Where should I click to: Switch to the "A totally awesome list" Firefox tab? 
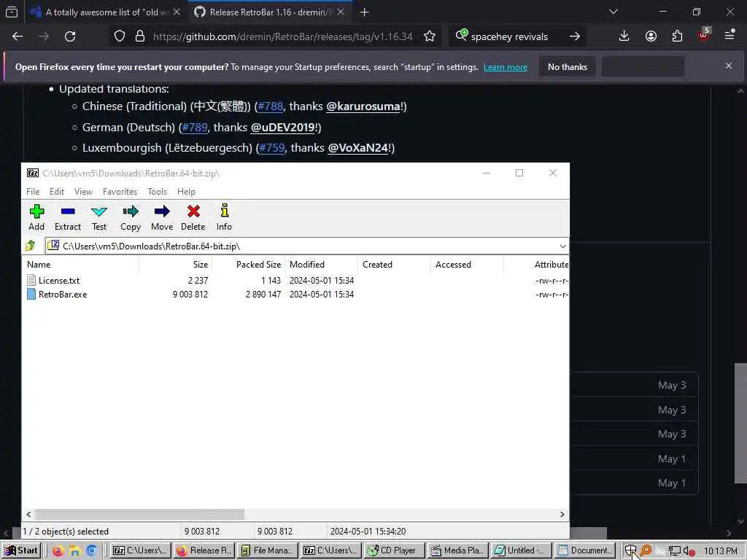point(105,12)
